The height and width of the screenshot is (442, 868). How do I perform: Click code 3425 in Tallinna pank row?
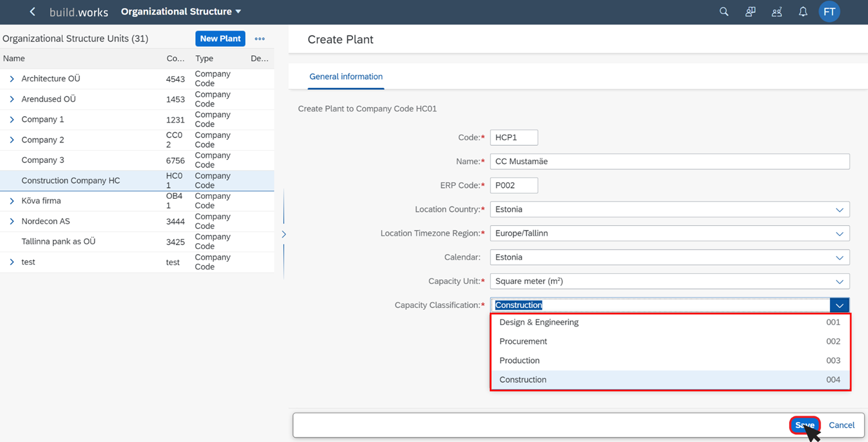pos(175,242)
